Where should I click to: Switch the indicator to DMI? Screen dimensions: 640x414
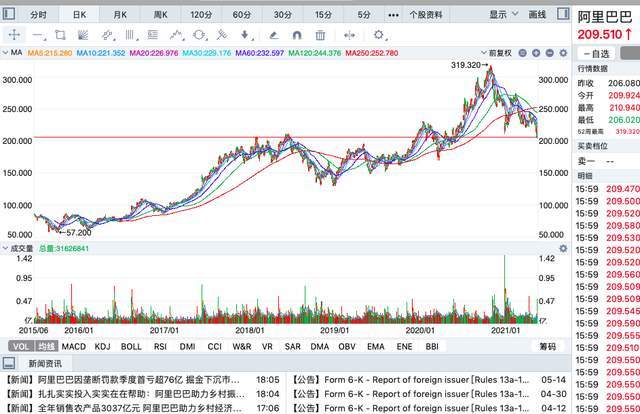(x=187, y=347)
